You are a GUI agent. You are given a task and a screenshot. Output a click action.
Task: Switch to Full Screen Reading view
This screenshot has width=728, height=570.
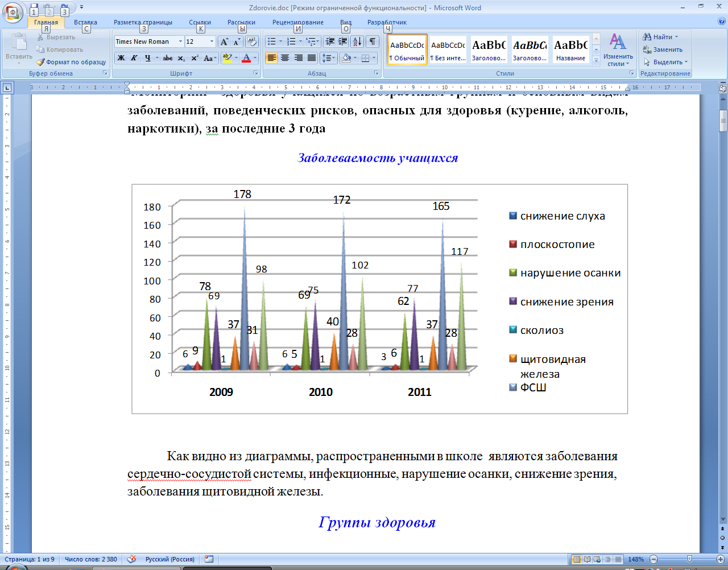[588, 559]
